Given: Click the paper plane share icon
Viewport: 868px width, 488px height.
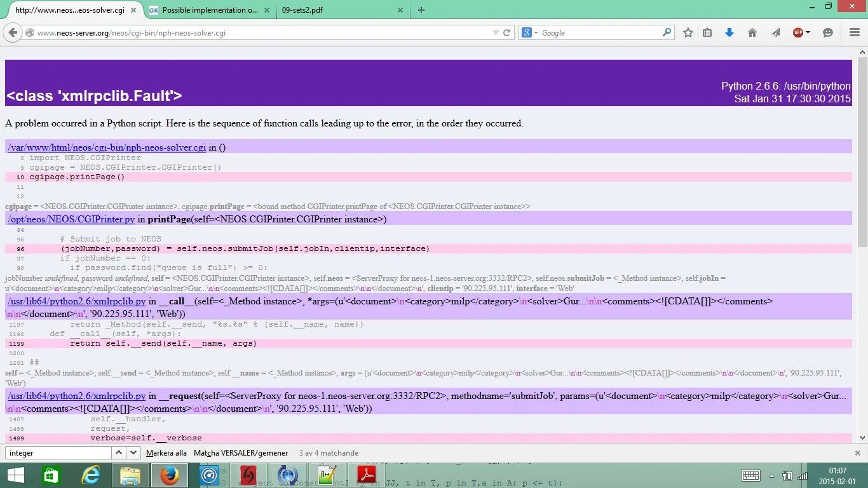Looking at the screenshot, I should pyautogui.click(x=775, y=33).
